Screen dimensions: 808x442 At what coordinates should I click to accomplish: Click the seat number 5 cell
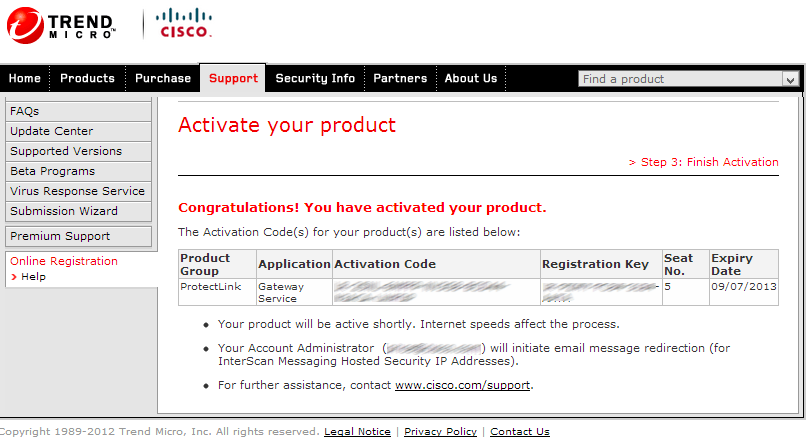point(686,292)
